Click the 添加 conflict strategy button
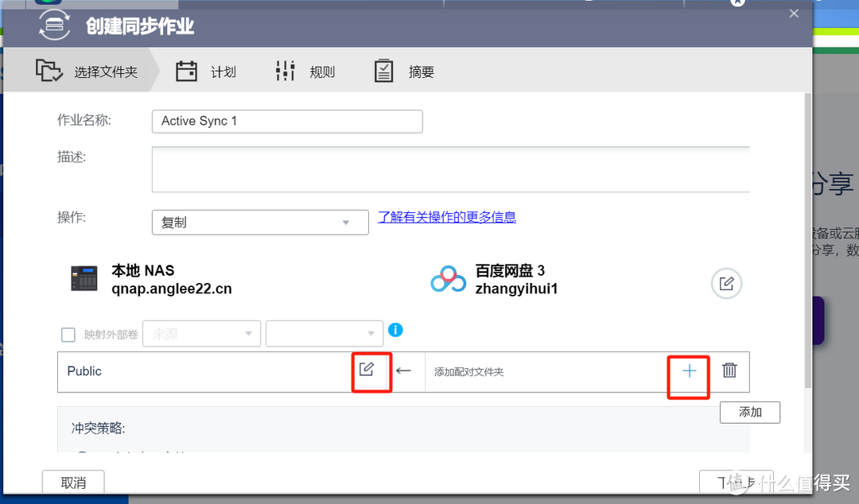This screenshot has width=859, height=504. coord(748,412)
